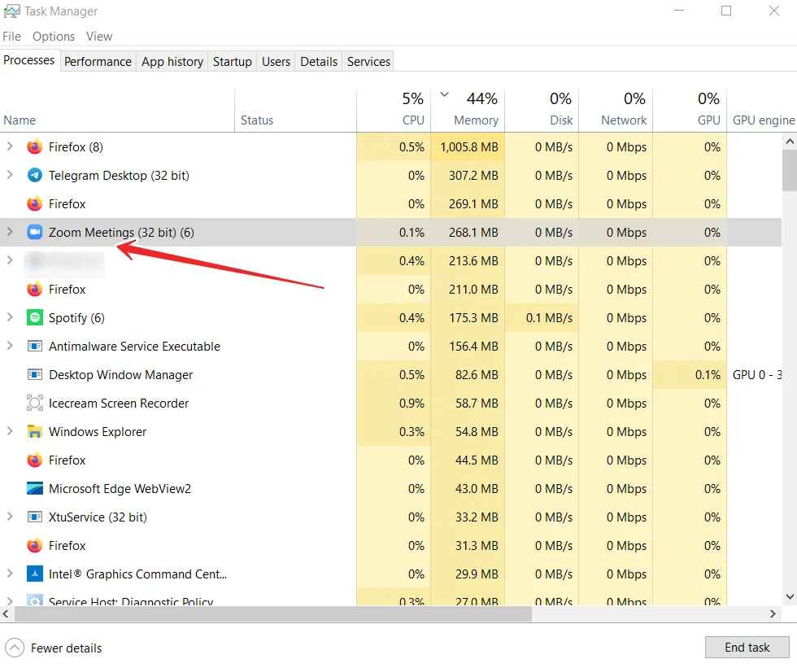Screen dimensions: 797x672
Task: Sort by the Status column header
Action: pyautogui.click(x=295, y=111)
